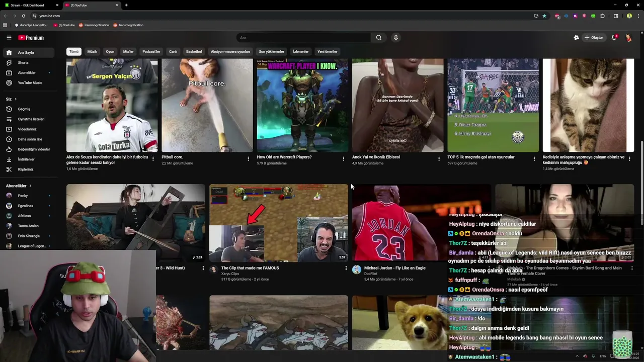Open Chrome three-dot menu

coord(637,16)
